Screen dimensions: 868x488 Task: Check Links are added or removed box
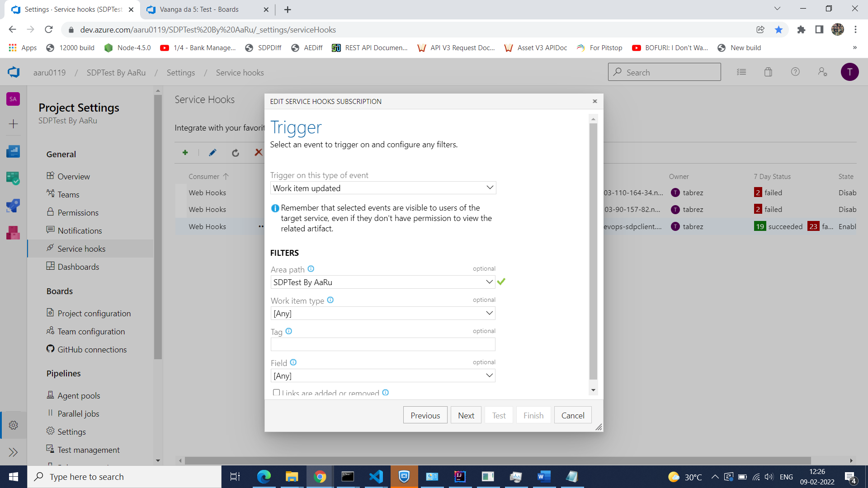276,393
